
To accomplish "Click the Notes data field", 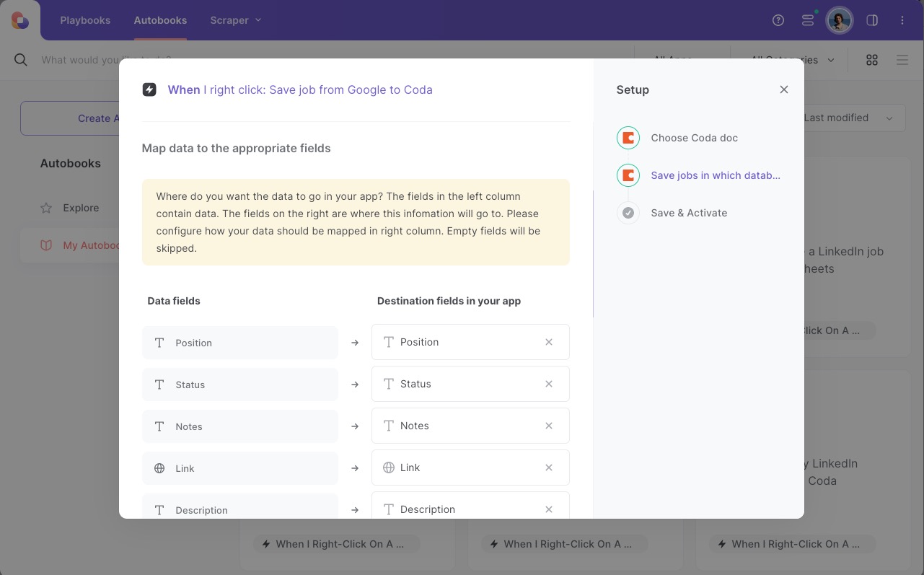I will (x=240, y=426).
